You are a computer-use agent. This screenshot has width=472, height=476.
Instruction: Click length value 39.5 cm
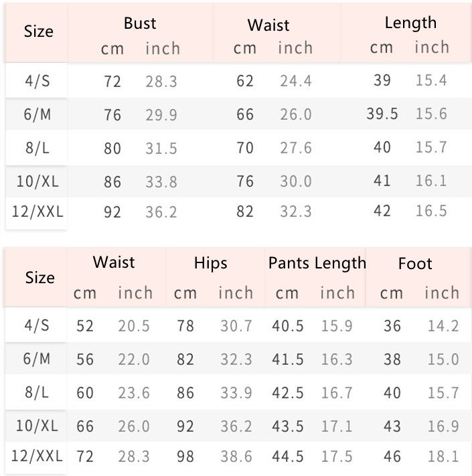(382, 114)
